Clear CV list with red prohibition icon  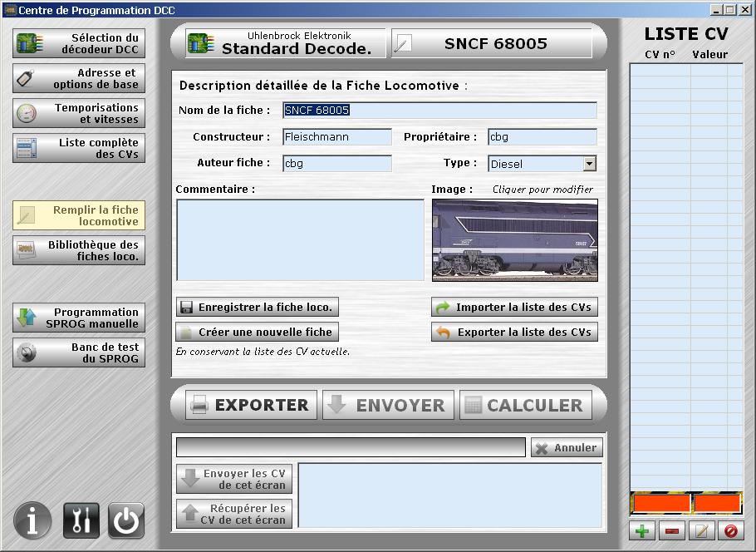731,531
